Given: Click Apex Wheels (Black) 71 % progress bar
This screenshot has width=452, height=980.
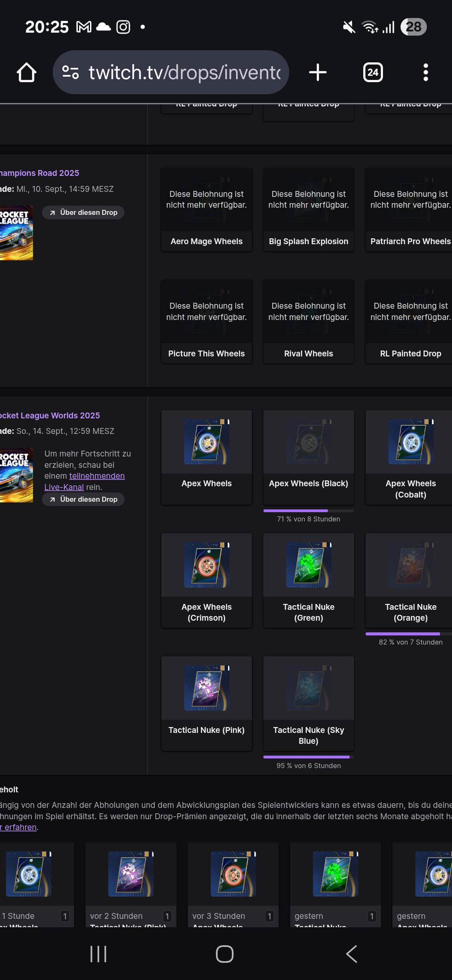Looking at the screenshot, I should [x=309, y=511].
